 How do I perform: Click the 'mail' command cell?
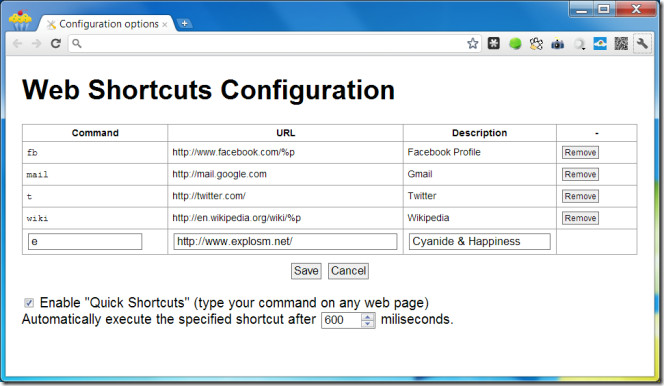tap(95, 174)
